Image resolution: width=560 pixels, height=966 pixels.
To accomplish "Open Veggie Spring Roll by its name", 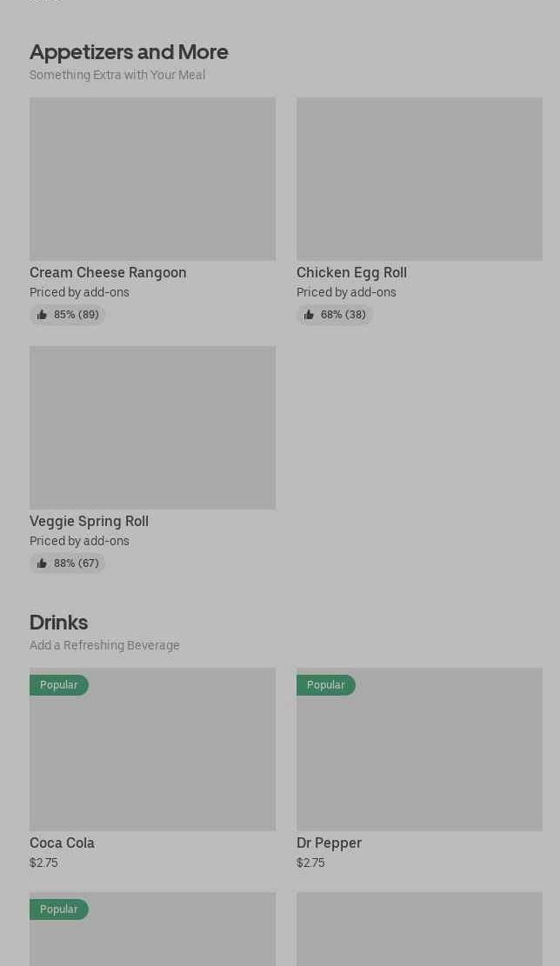I will point(89,521).
